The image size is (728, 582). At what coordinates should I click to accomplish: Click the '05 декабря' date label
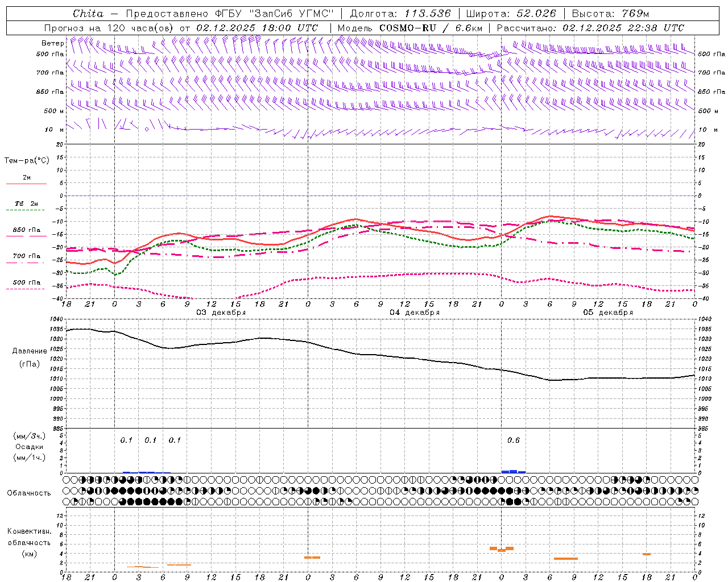tap(608, 313)
